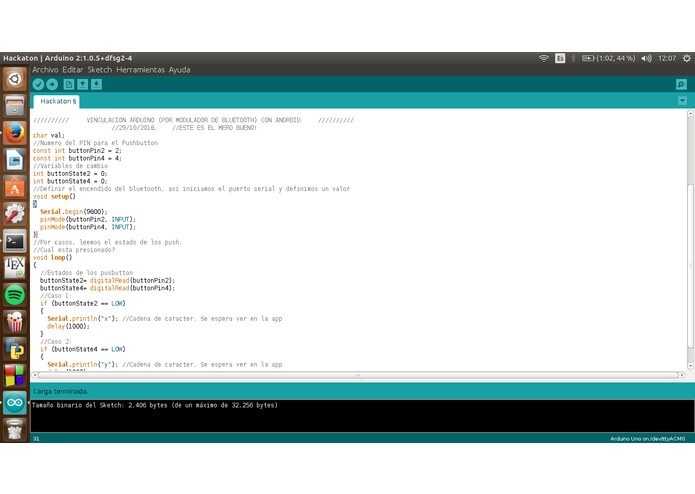Image resolution: width=695 pixels, height=494 pixels.
Task: Open the Trash in dock
Action: coord(15,429)
